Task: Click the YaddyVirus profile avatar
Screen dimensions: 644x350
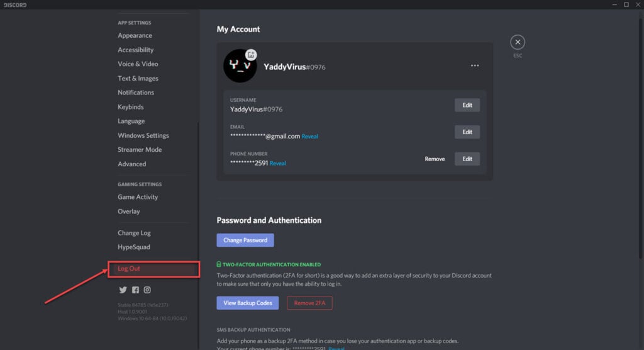Action: point(240,66)
